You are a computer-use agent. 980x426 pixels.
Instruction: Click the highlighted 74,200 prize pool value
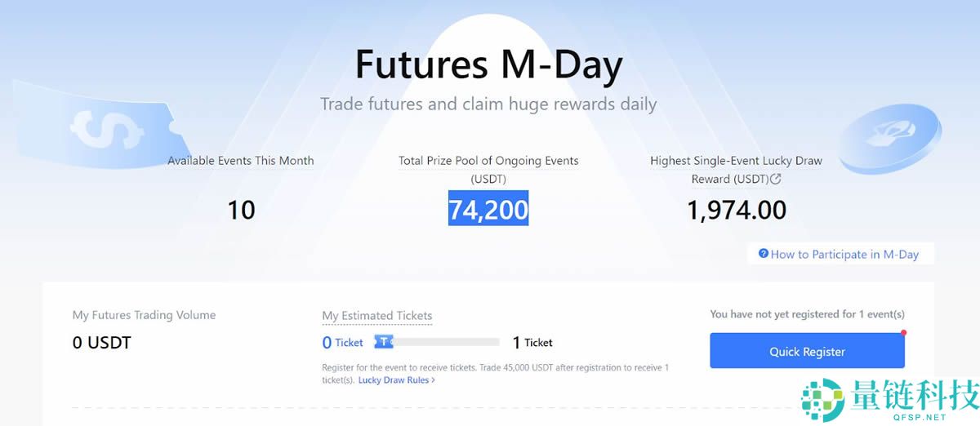[488, 209]
